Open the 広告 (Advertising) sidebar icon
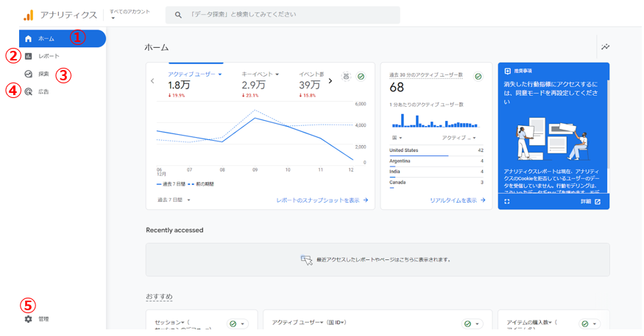The height and width of the screenshot is (336, 644). [x=28, y=92]
